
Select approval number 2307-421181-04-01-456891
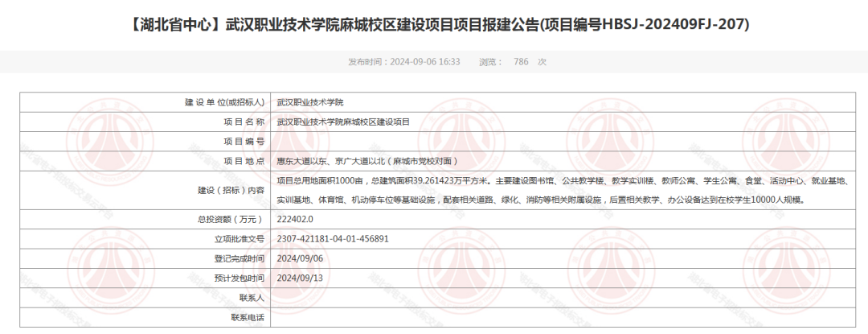333,239
